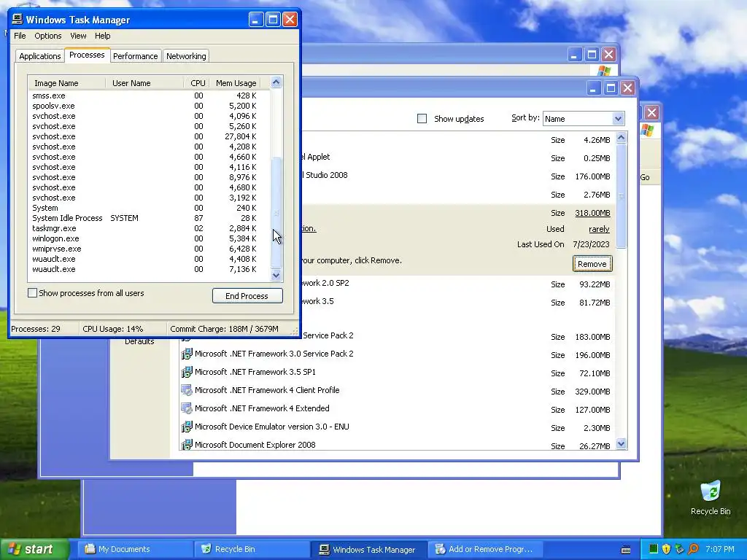Image resolution: width=747 pixels, height=560 pixels.
Task: Sort processes by User Name column
Action: 144,83
